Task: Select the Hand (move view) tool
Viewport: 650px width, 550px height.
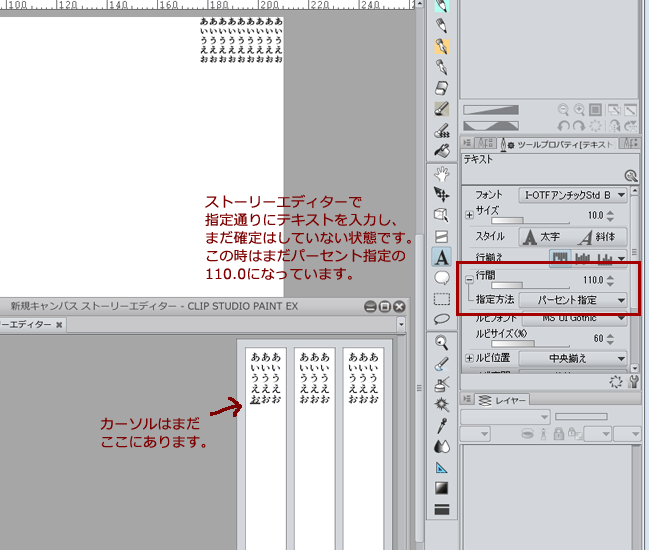Action: pyautogui.click(x=441, y=174)
